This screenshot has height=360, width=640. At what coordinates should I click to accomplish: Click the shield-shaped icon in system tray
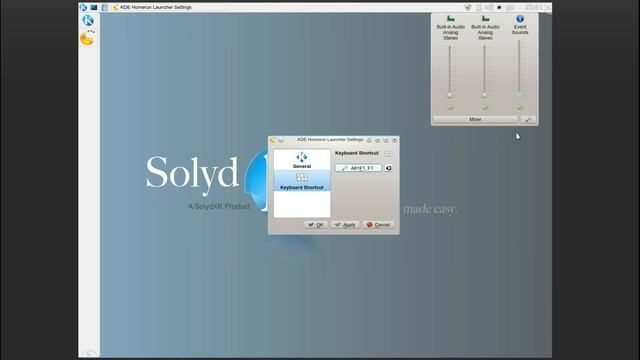[x=468, y=7]
